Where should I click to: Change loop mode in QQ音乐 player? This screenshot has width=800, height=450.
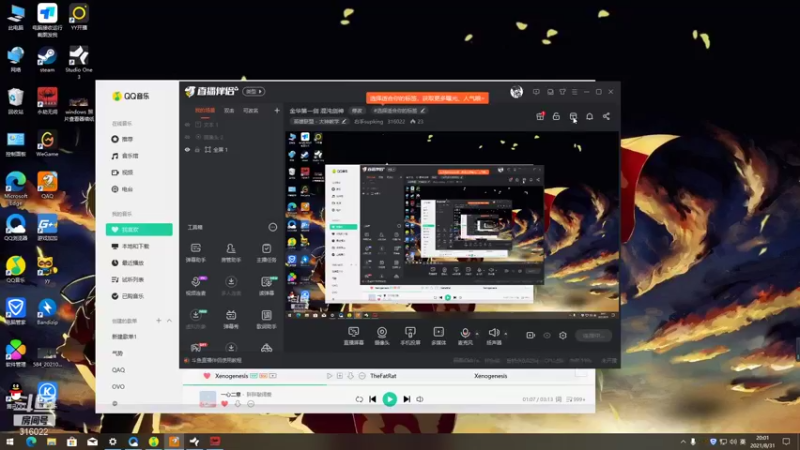pyautogui.click(x=359, y=399)
